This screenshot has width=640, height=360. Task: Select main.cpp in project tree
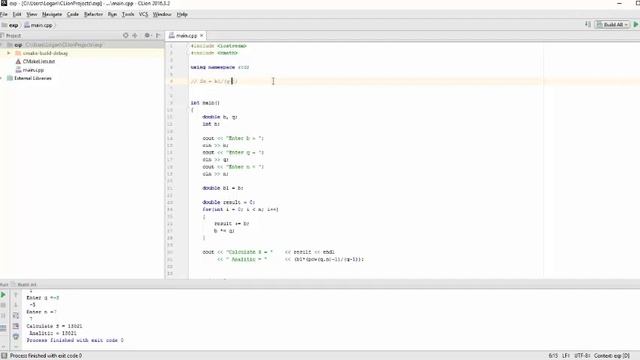pos(33,70)
